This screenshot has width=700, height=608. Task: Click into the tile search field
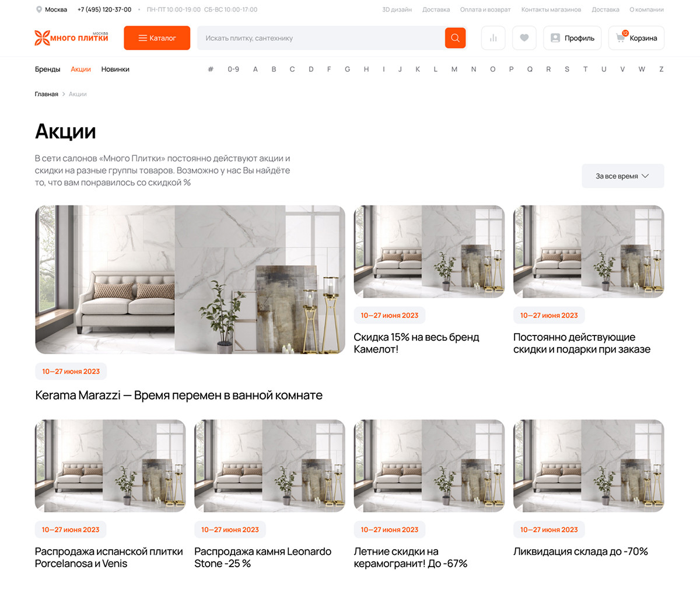pos(321,38)
